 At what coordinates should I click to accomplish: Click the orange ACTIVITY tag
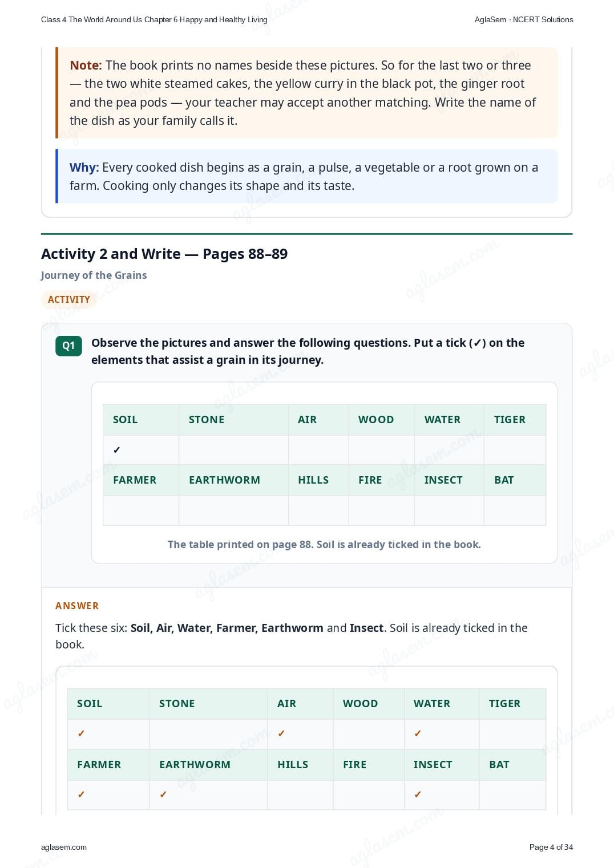(69, 299)
